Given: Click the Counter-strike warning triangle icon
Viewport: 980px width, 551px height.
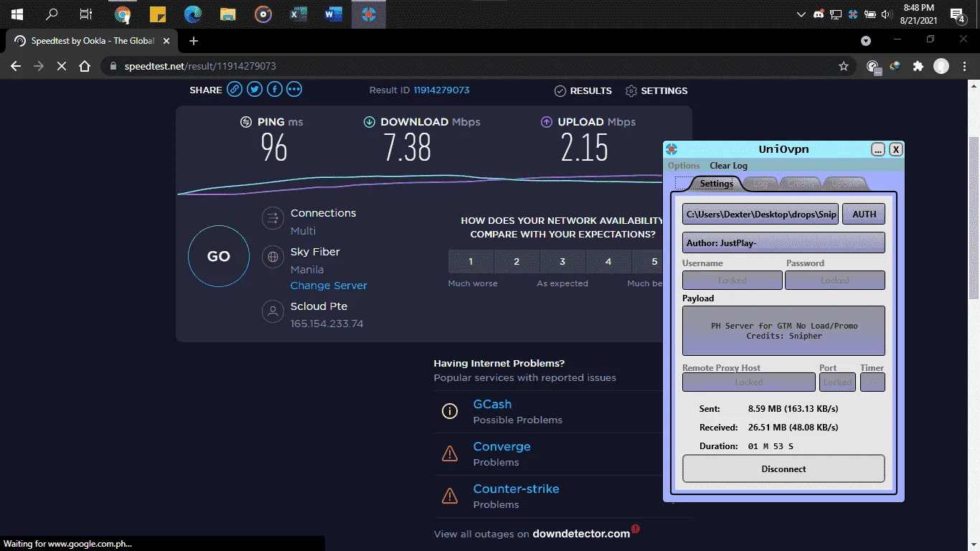Looking at the screenshot, I should click(x=450, y=496).
